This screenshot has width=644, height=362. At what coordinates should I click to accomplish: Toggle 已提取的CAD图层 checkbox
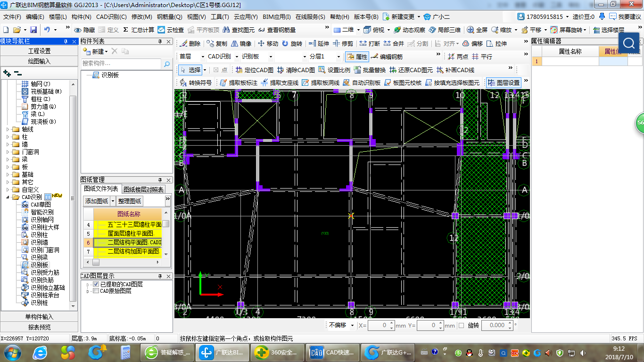(96, 284)
